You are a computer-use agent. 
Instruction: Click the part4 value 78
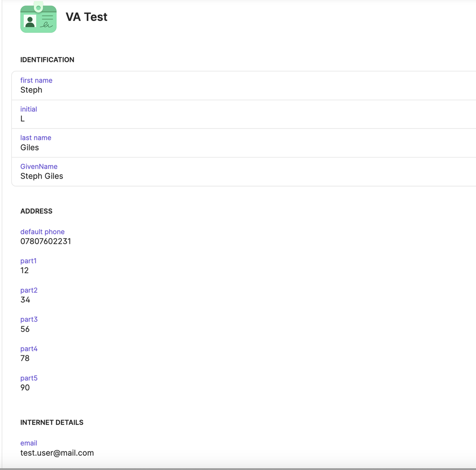[x=25, y=358]
